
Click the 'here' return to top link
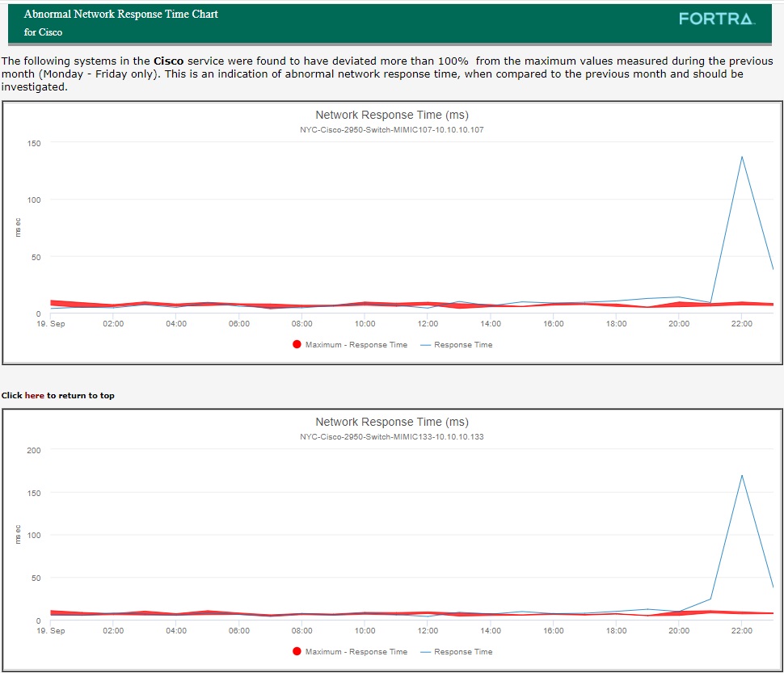pyautogui.click(x=34, y=395)
